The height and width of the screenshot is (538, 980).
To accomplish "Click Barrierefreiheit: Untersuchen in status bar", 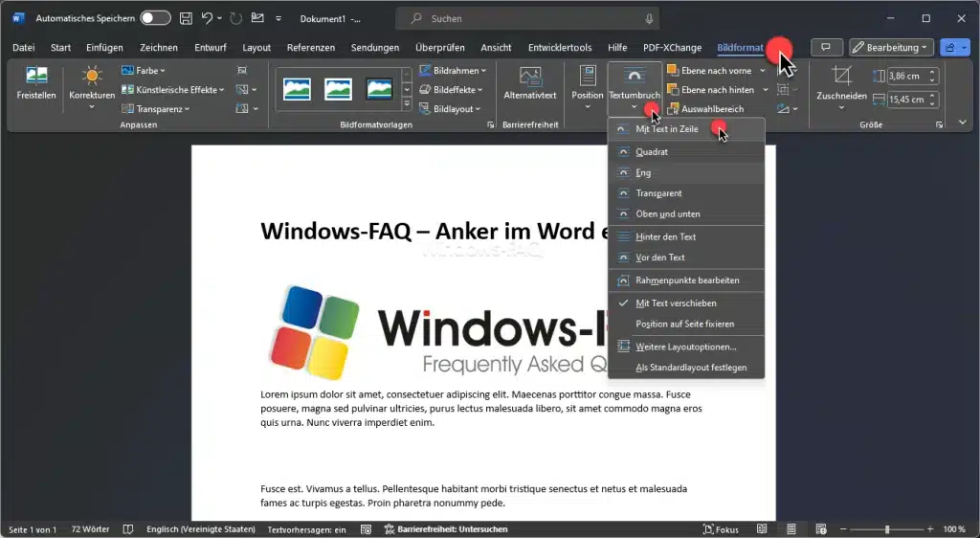I will 446,529.
